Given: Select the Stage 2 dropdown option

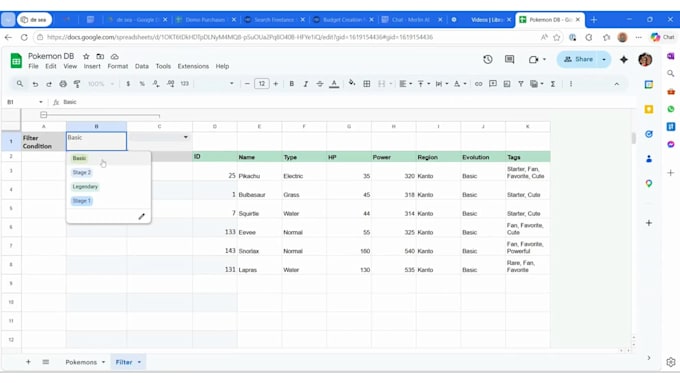Looking at the screenshot, I should coord(82,173).
